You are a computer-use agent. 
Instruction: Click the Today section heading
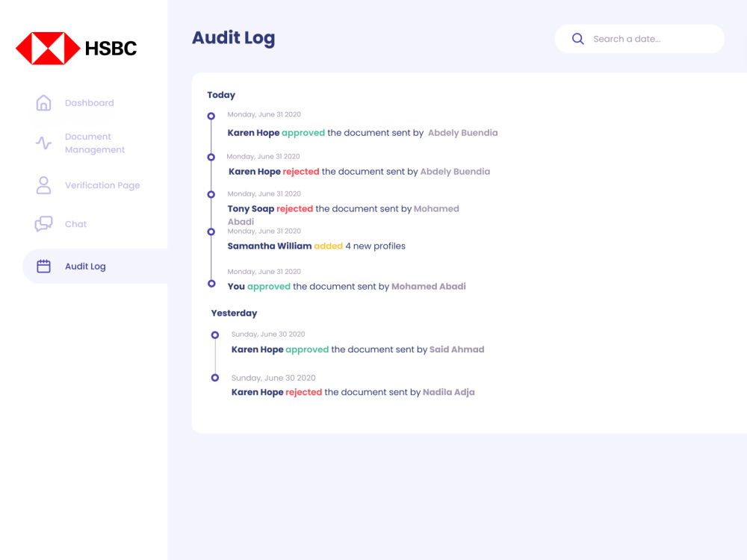pos(221,95)
